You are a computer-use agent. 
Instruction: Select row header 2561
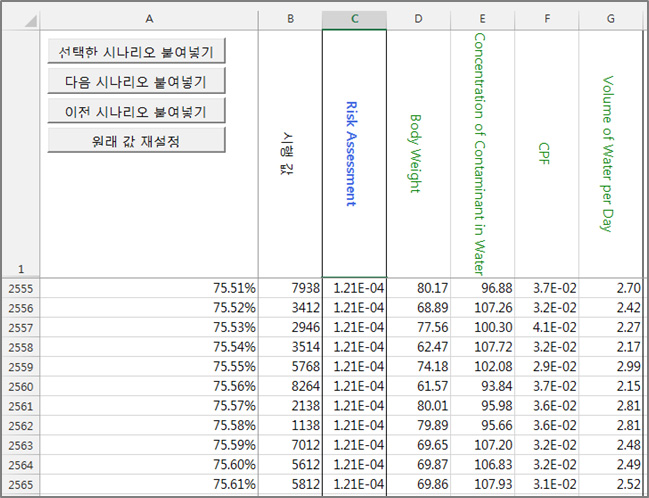(21, 406)
